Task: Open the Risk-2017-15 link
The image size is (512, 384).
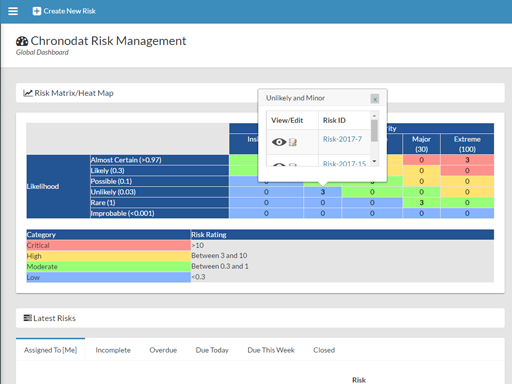Action: (x=344, y=163)
